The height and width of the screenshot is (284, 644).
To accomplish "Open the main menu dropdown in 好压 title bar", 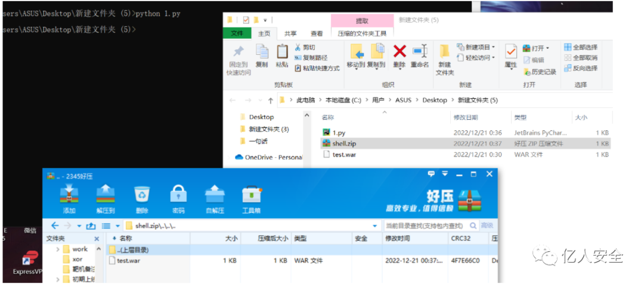I will click(x=445, y=174).
